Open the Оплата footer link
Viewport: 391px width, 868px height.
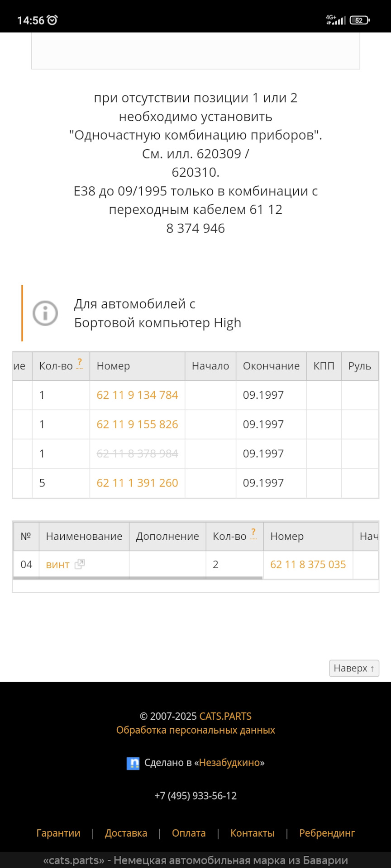189,833
